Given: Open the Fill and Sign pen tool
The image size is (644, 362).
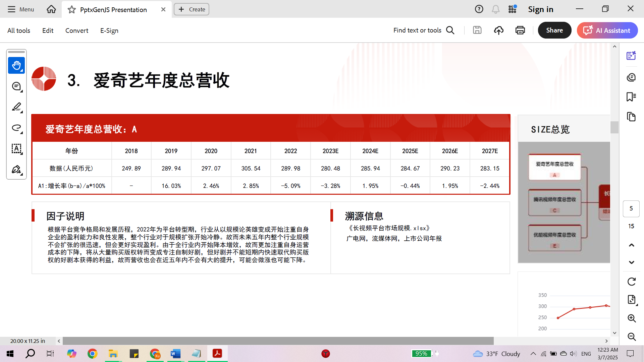Looking at the screenshot, I should pyautogui.click(x=16, y=170).
